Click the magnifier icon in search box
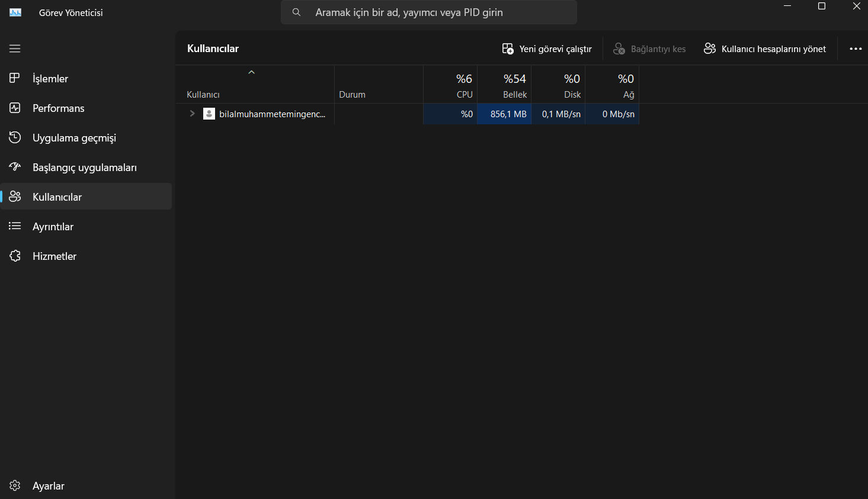Screen dimensions: 868x499 click(x=296, y=12)
